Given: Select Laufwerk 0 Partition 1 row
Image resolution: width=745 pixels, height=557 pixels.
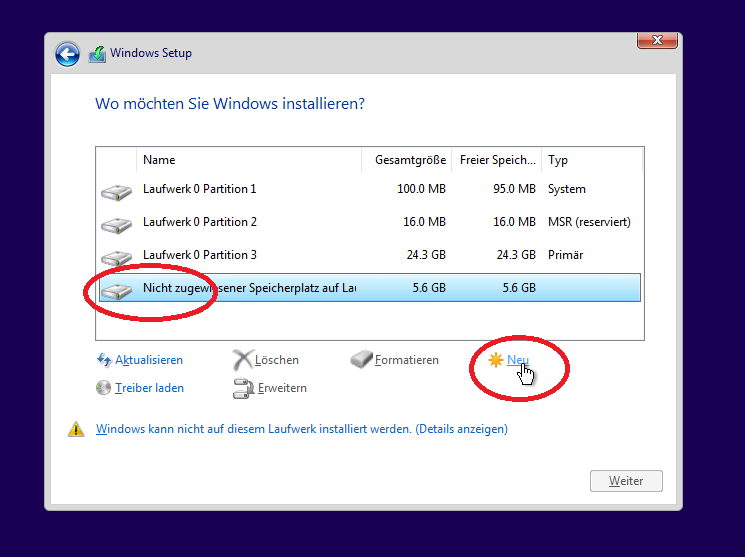Looking at the screenshot, I should 370,189.
